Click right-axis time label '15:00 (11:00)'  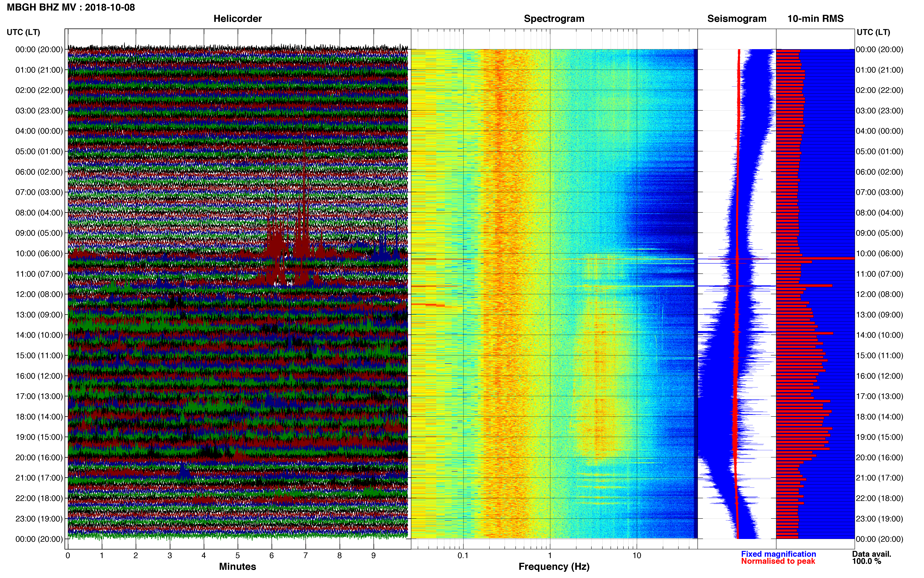tap(879, 355)
